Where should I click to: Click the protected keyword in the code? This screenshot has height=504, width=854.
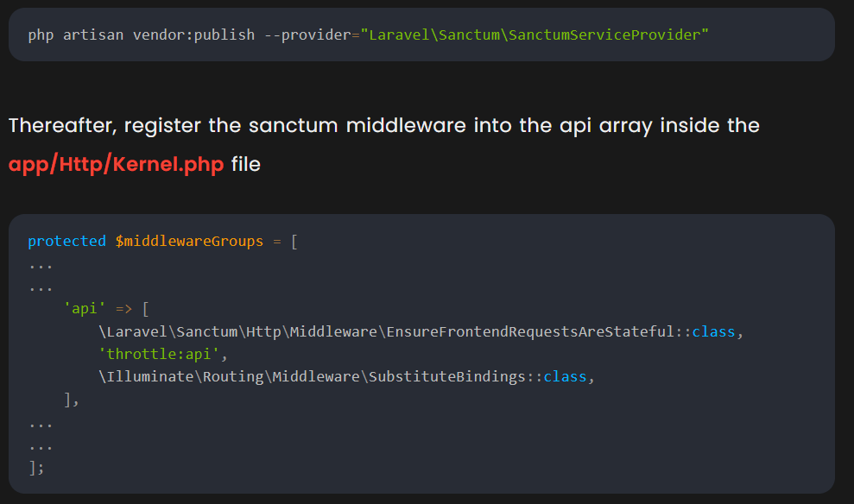click(x=66, y=241)
